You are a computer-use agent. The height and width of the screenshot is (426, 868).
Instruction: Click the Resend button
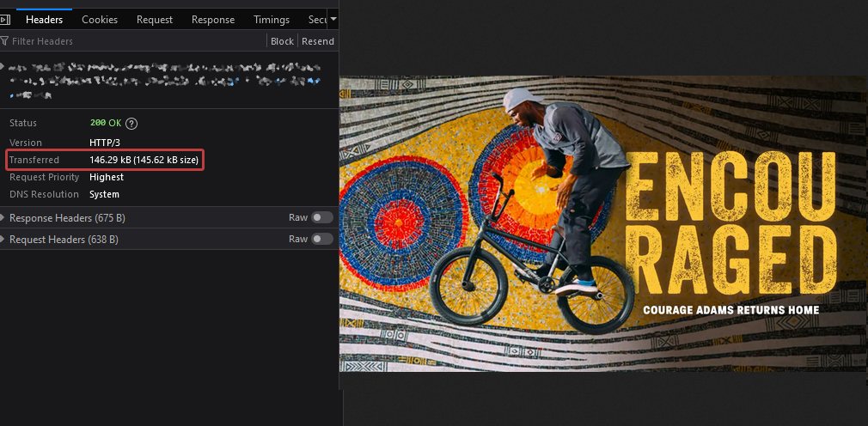coord(318,41)
